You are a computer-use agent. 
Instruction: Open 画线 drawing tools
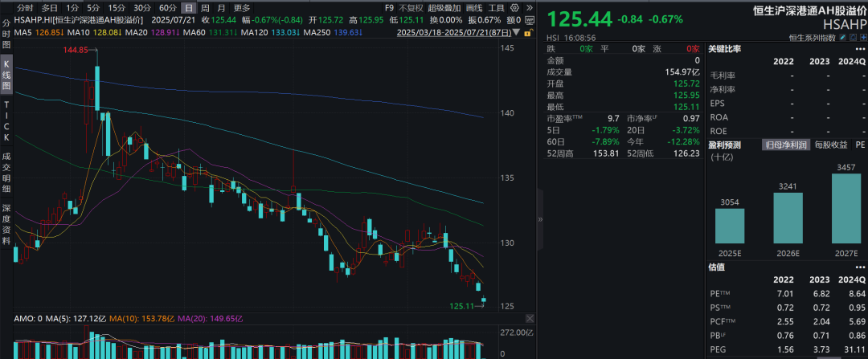coord(474,8)
